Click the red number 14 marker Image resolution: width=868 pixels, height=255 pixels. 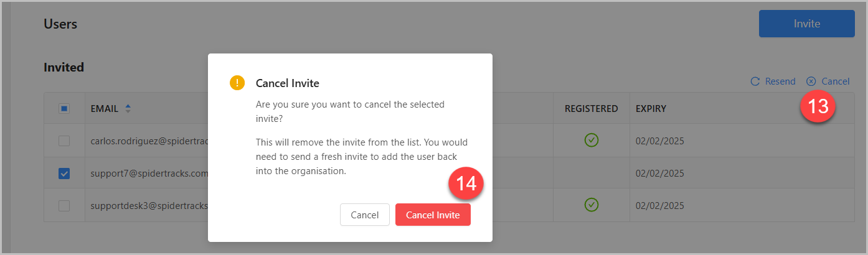tap(466, 183)
